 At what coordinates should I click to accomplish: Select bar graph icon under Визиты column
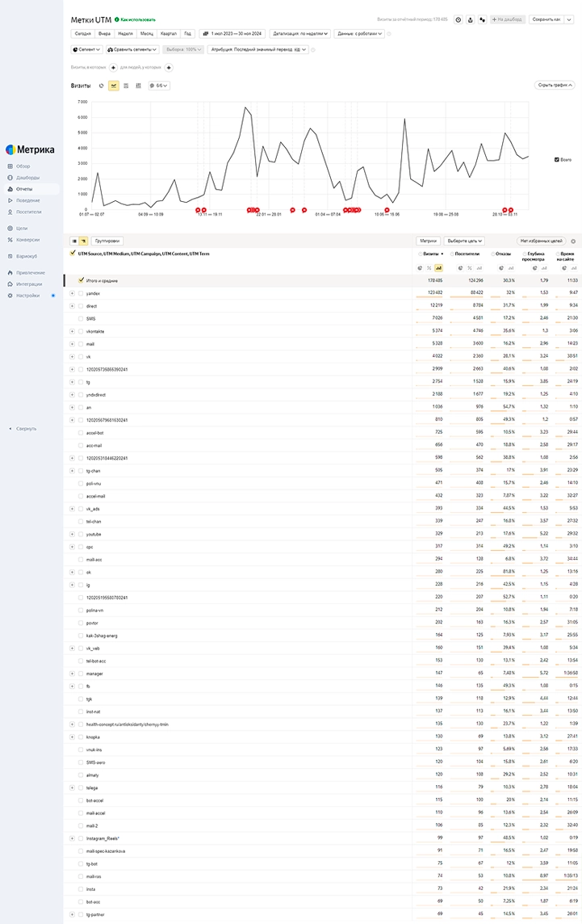pos(438,267)
